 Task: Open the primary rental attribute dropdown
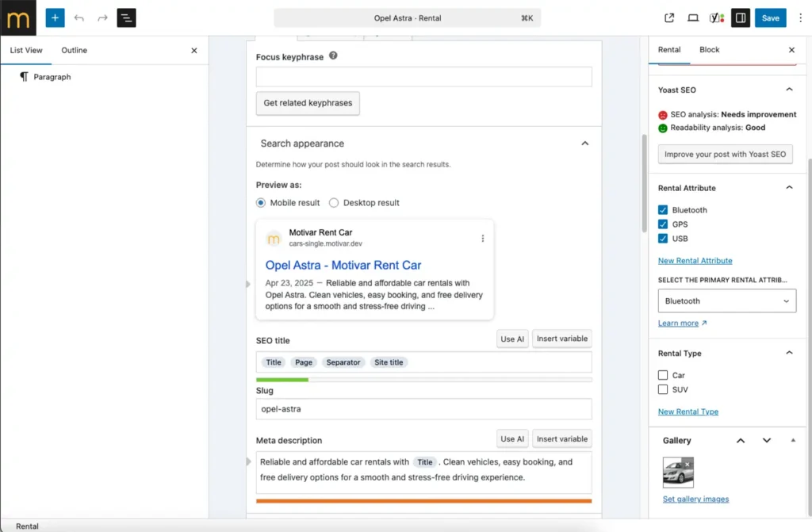click(726, 301)
